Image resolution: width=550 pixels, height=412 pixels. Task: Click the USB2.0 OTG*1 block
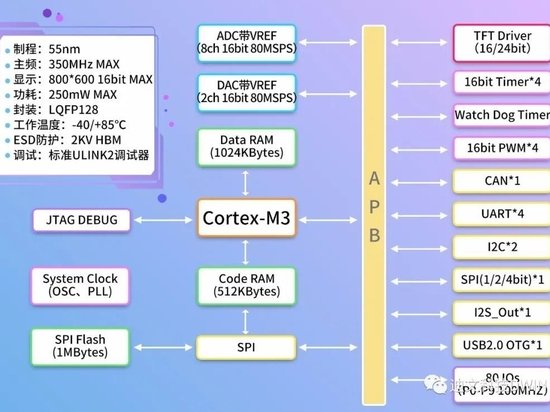coord(502,345)
